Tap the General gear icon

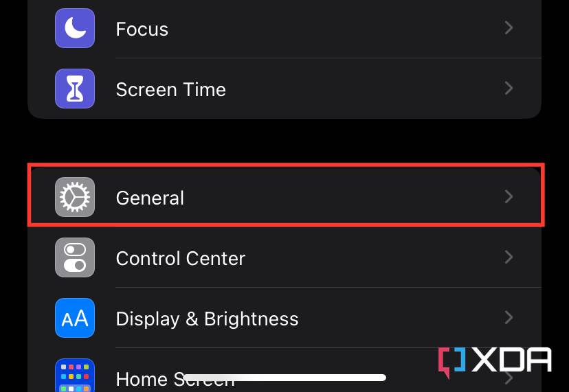[x=75, y=198]
